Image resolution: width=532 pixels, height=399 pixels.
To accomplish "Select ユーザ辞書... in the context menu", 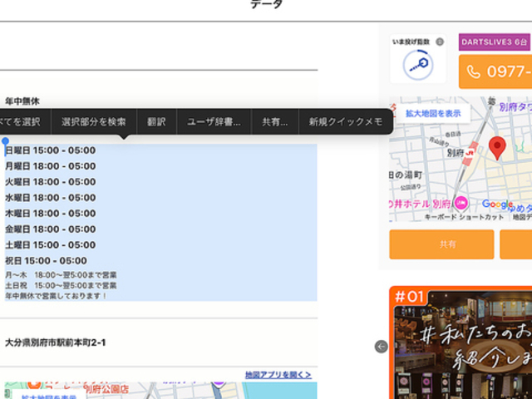I will coord(213,121).
